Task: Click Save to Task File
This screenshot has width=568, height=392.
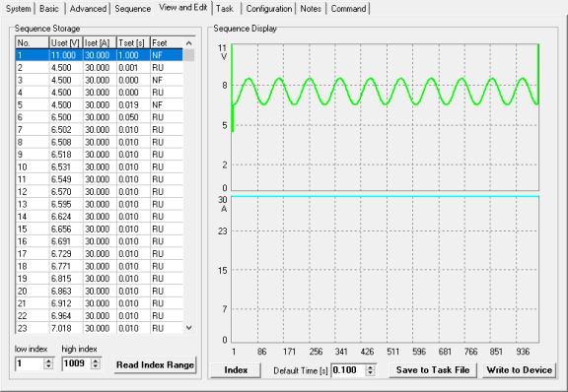Action: pyautogui.click(x=433, y=370)
